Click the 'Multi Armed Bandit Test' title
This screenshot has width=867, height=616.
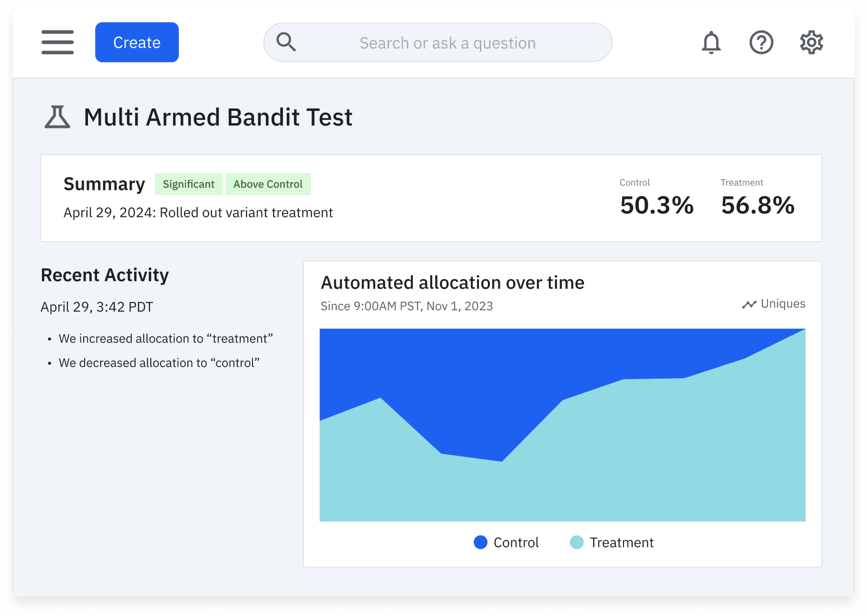[218, 117]
